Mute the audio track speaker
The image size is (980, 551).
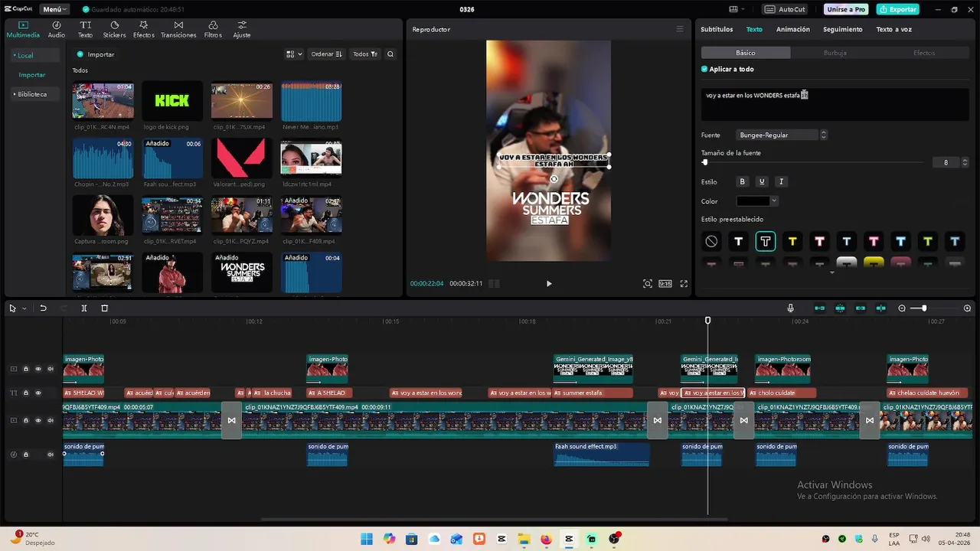point(51,455)
